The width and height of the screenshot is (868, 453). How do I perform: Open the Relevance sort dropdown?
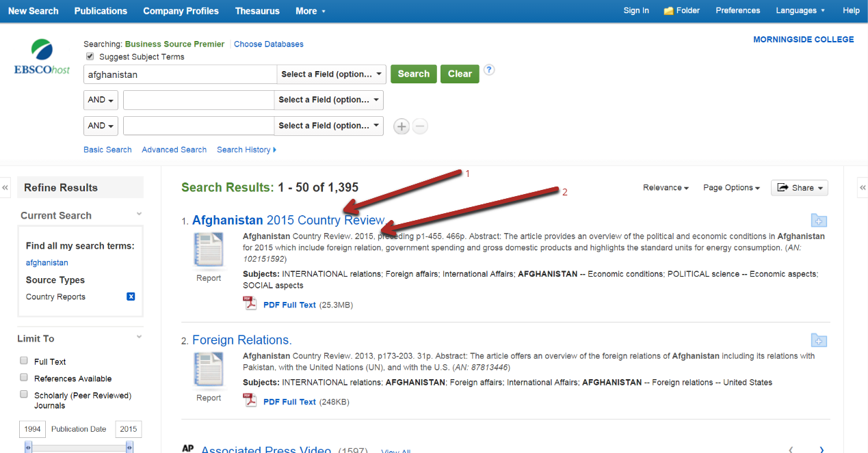(x=666, y=188)
